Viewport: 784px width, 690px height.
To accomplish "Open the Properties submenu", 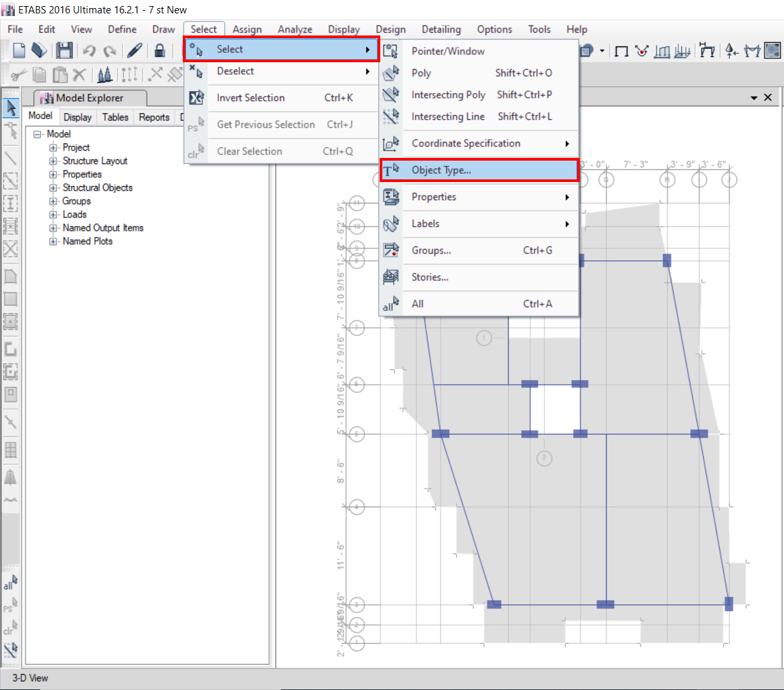I will coord(434,197).
